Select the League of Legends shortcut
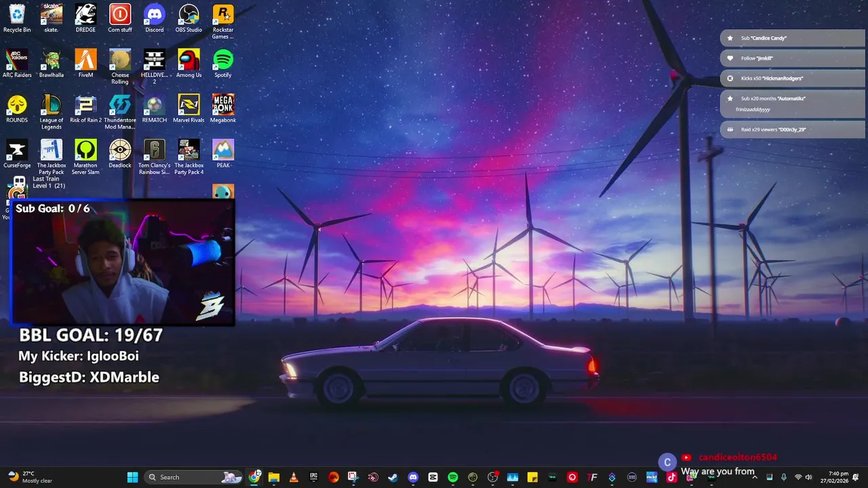Screen dimensions: 868x488 point(52,112)
